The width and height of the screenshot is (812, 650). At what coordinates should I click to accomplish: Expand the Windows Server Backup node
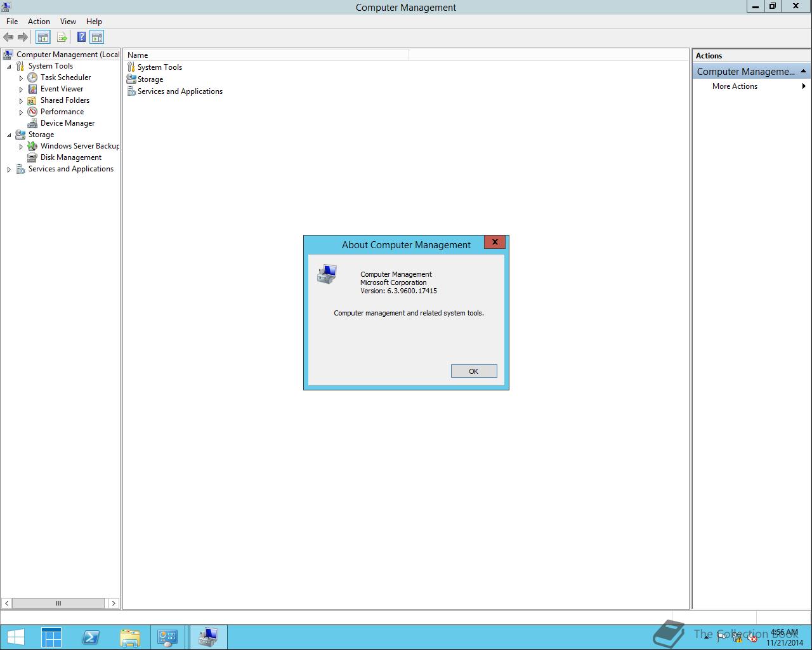click(21, 147)
